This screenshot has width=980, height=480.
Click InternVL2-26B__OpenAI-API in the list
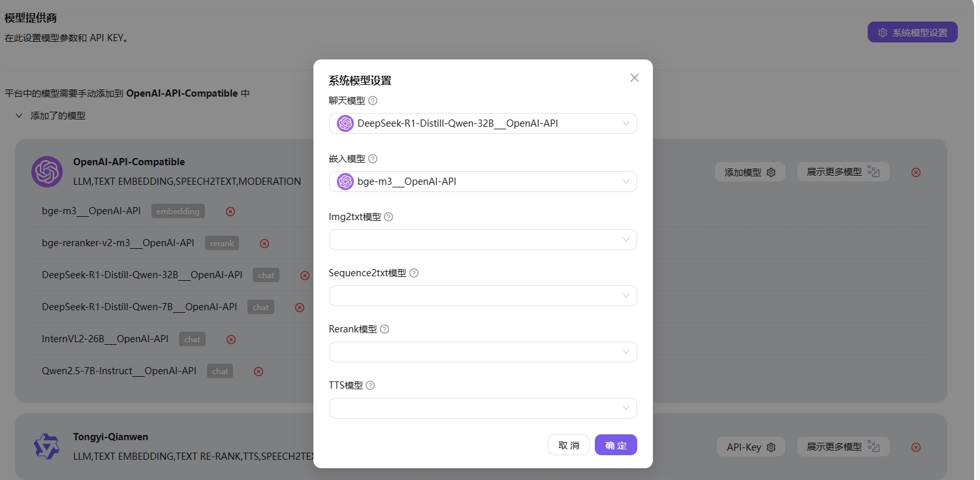coord(105,338)
